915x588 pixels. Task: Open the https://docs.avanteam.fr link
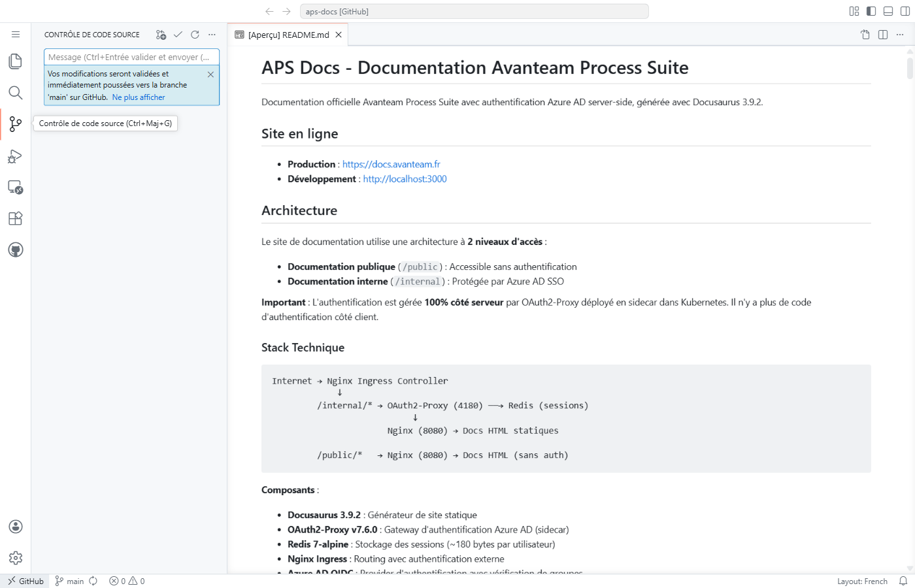391,164
